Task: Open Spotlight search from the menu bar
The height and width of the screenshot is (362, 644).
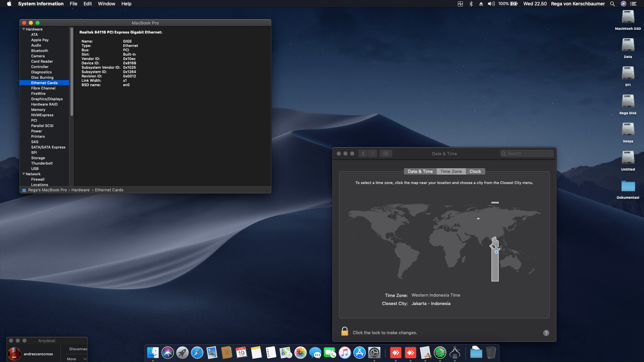Action: 612,4
